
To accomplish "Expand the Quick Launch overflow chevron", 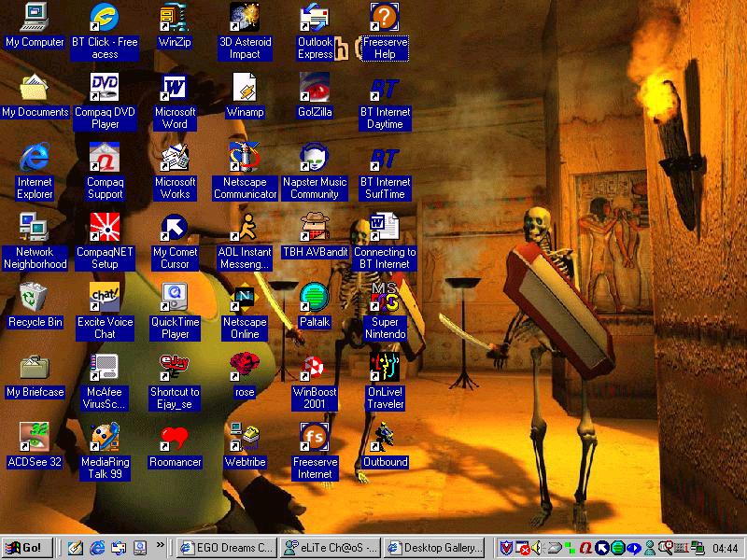I will pyautogui.click(x=161, y=547).
